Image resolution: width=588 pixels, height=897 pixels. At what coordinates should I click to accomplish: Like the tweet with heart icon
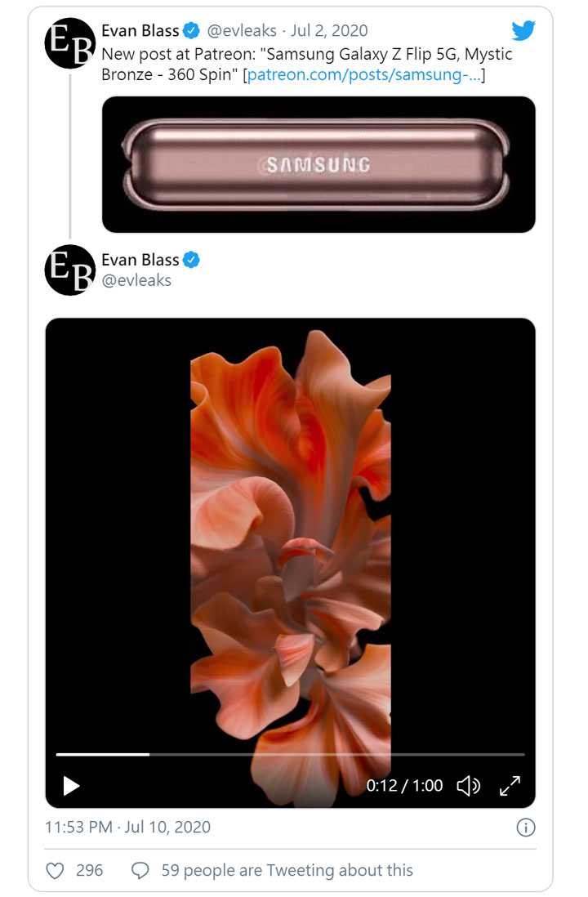55,870
